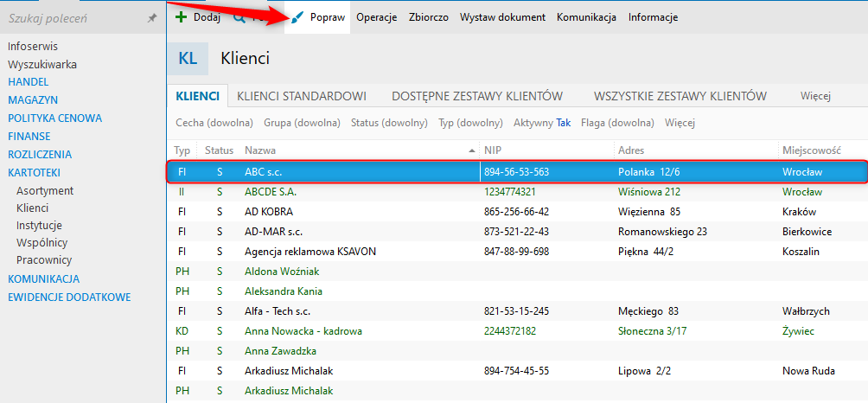Switch to DOSTĘPNE ZESTAWY KLIENTÓW tab
Viewport: 868px width, 403px height.
click(477, 96)
